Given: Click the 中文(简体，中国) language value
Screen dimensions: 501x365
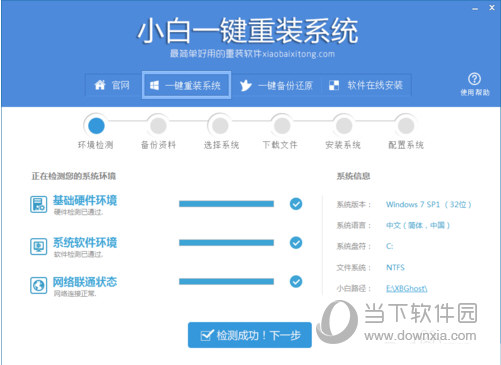Looking at the screenshot, I should pos(418,225).
